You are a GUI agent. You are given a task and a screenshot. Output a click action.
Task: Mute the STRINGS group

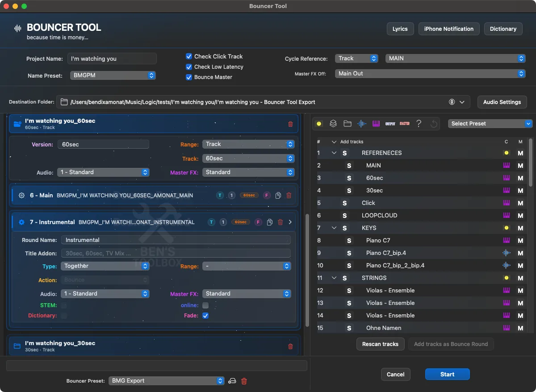(x=520, y=278)
